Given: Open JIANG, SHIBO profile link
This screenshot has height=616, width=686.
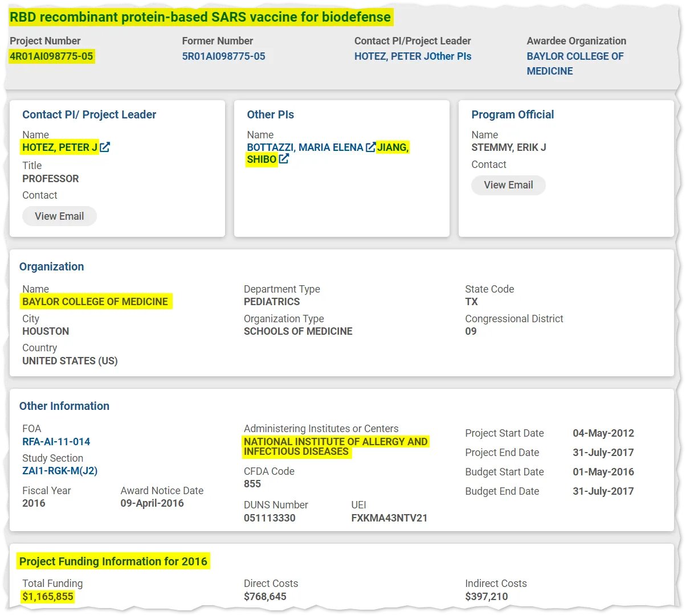Looking at the screenshot, I should tap(328, 153).
